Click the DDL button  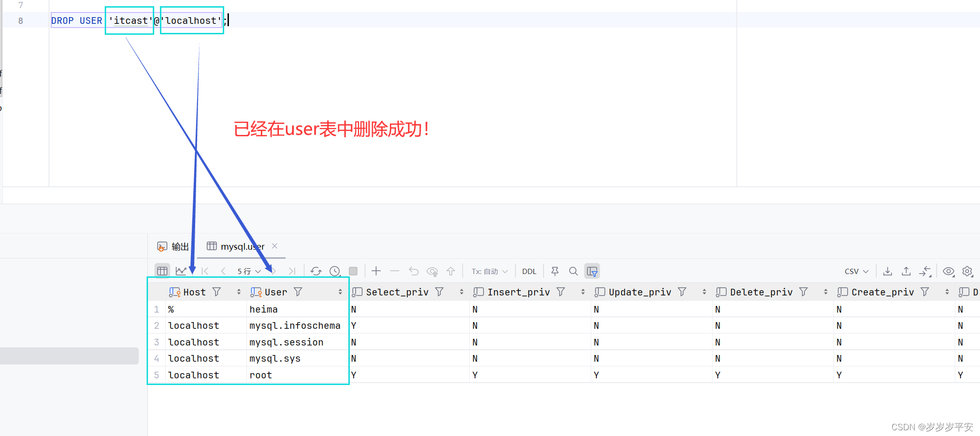click(529, 271)
